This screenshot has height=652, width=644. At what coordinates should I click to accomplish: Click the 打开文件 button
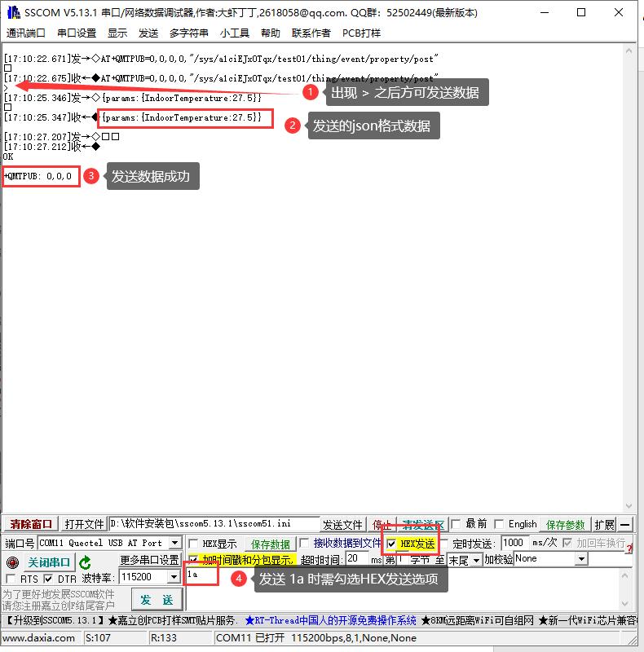[84, 524]
